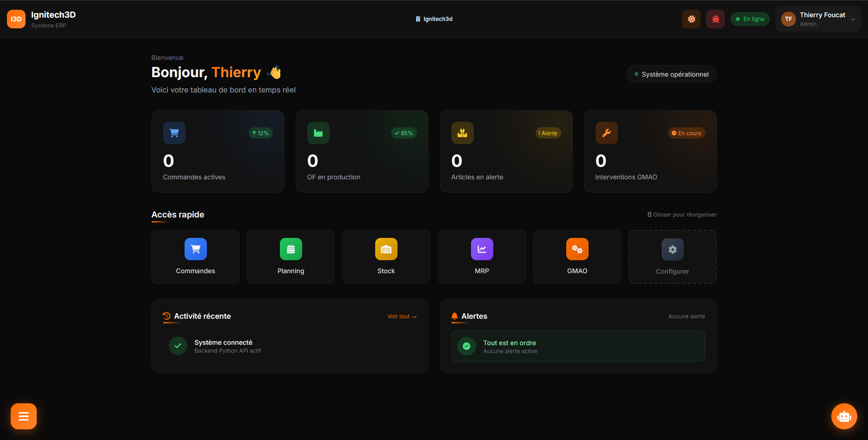
Task: Open the Stock warehouse tile
Action: pos(386,257)
